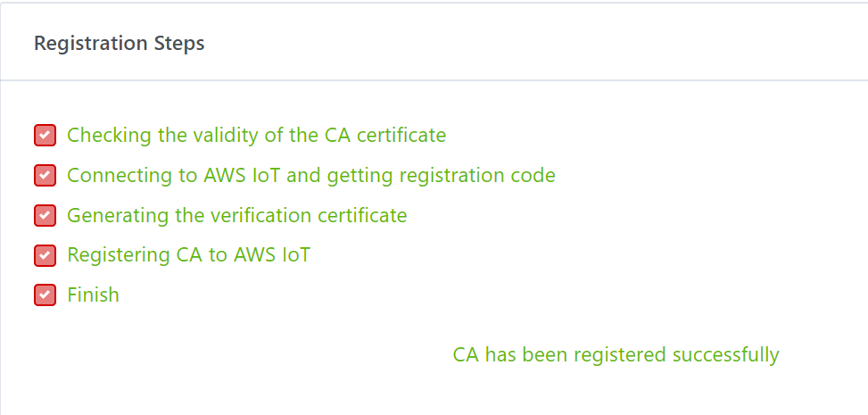Click the 'Checking the validity' step label
Screen dimensions: 868x415
[x=256, y=136]
